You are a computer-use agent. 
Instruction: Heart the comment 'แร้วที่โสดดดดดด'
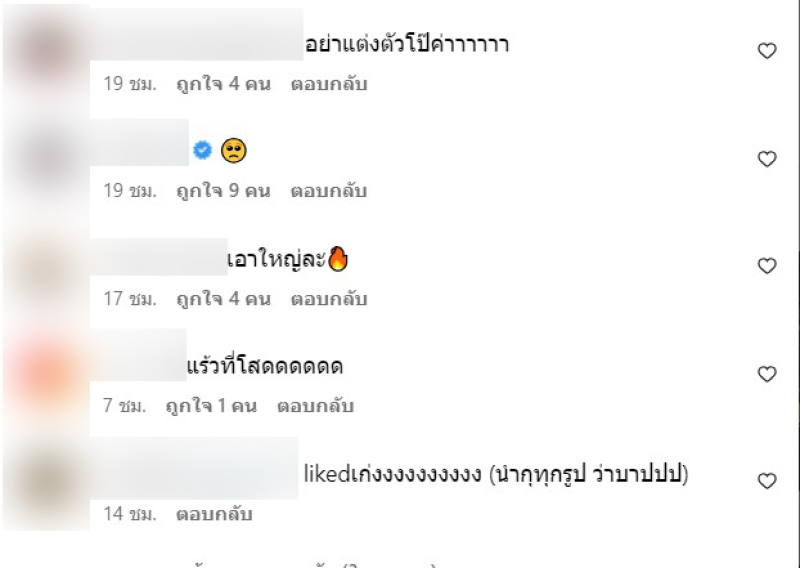767,374
